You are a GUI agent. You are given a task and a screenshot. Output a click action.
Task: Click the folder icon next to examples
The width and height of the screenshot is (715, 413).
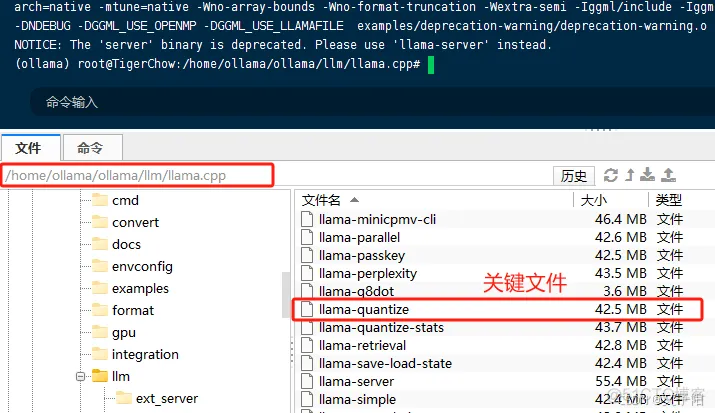pos(100,288)
